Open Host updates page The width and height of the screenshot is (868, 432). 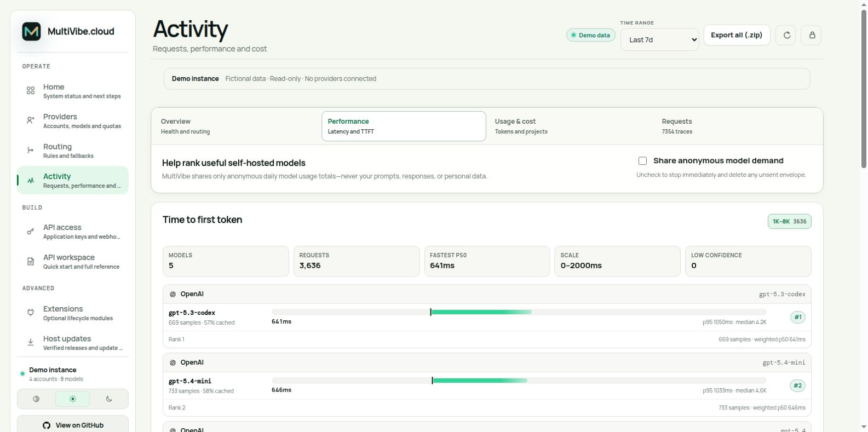click(x=73, y=343)
